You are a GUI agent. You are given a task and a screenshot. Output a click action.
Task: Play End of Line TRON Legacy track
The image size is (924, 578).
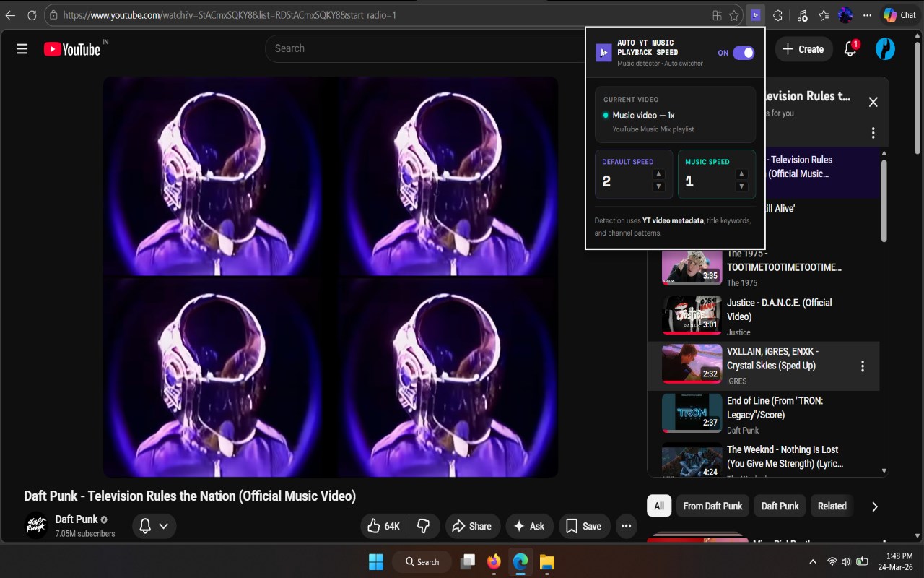[x=775, y=407]
